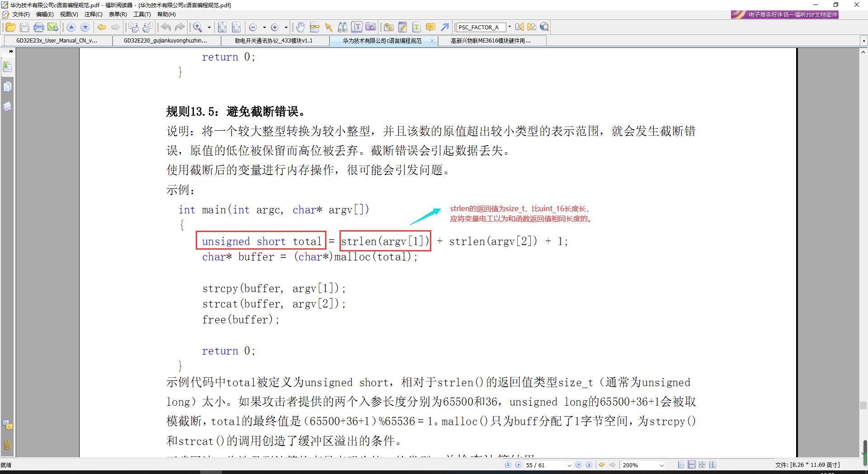Select the Hand tool
868x474 pixels.
click(301, 27)
